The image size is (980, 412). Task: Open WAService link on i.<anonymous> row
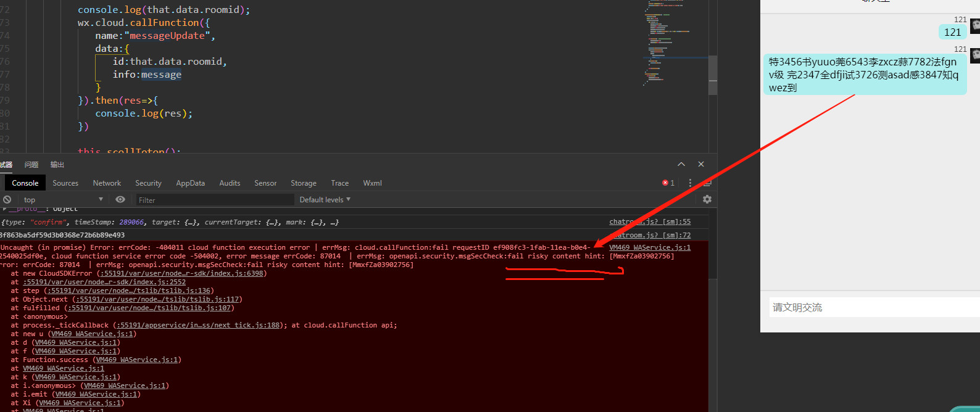pyautogui.click(x=125, y=385)
